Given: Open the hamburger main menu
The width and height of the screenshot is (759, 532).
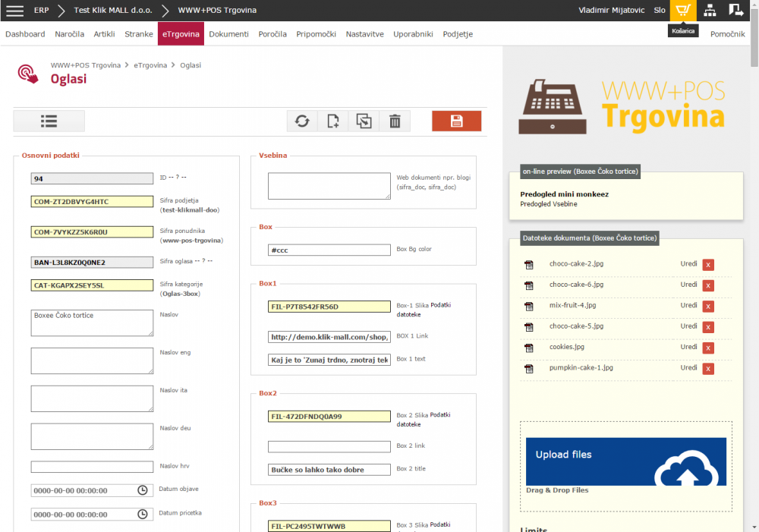Looking at the screenshot, I should coord(15,11).
